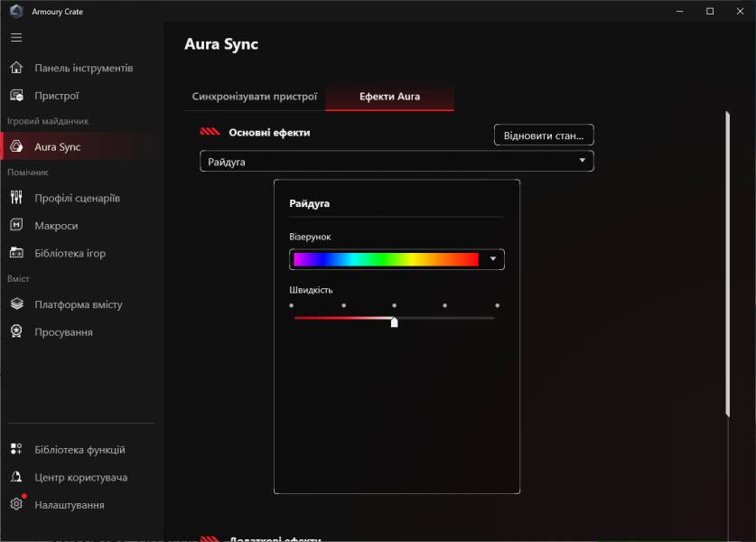Click the Відновити стан button
Viewport: 756px width, 542px height.
tap(543, 135)
